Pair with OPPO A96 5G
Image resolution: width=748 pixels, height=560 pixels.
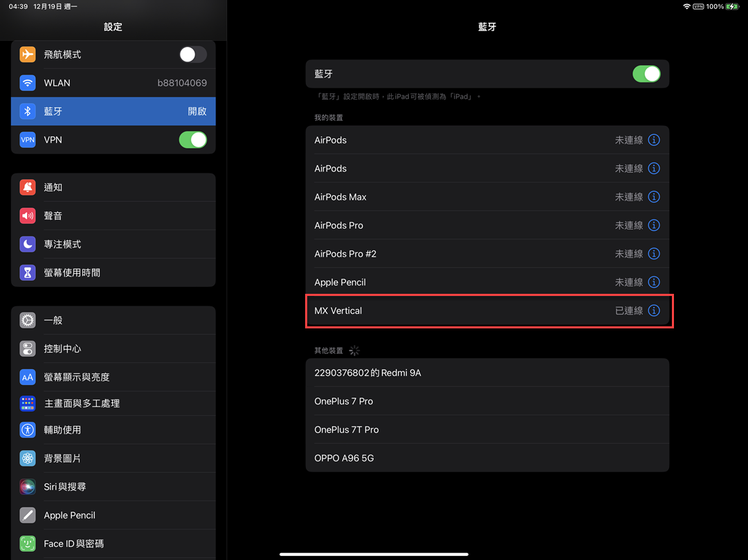pyautogui.click(x=487, y=458)
